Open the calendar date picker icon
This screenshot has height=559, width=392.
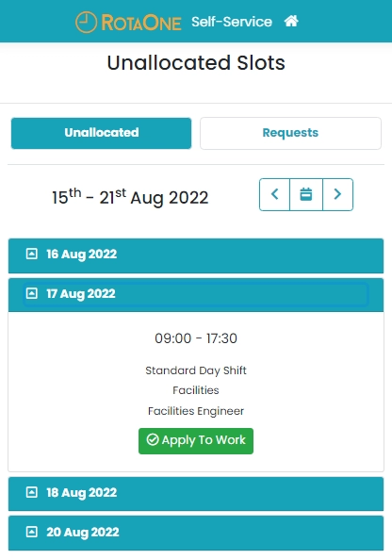point(306,194)
